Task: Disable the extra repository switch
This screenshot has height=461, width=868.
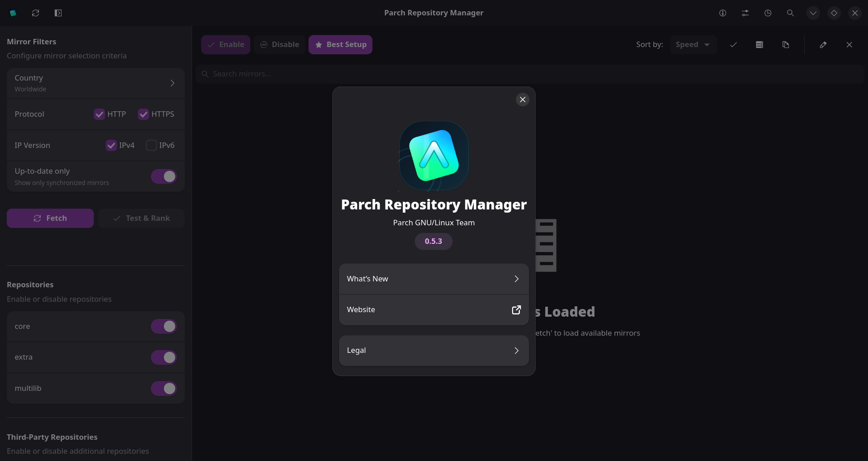Action: point(164,357)
